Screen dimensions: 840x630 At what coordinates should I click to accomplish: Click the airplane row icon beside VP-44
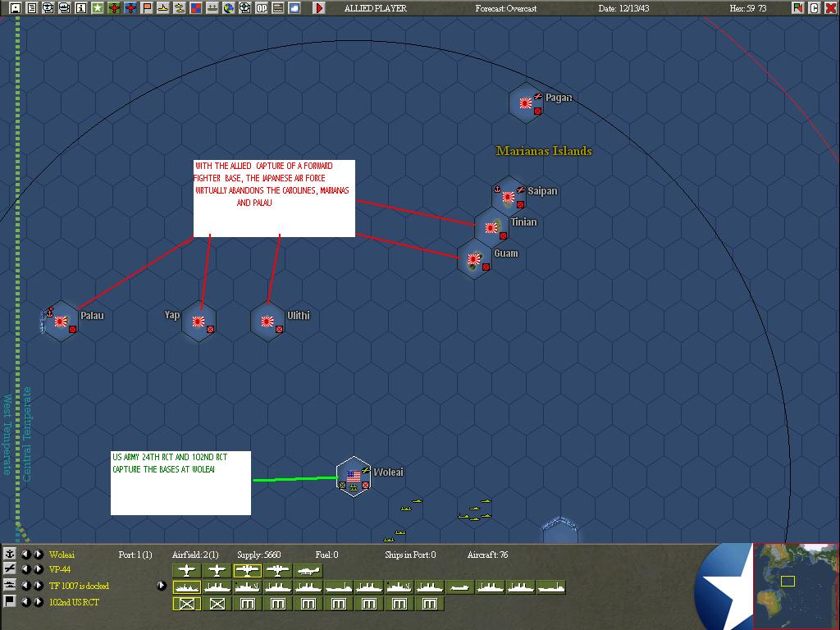[x=9, y=569]
